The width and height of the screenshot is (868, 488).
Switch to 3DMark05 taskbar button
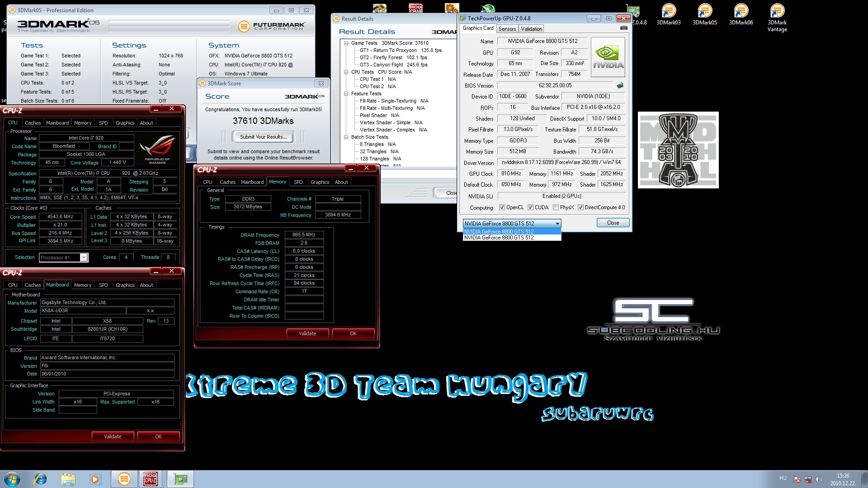point(124,479)
